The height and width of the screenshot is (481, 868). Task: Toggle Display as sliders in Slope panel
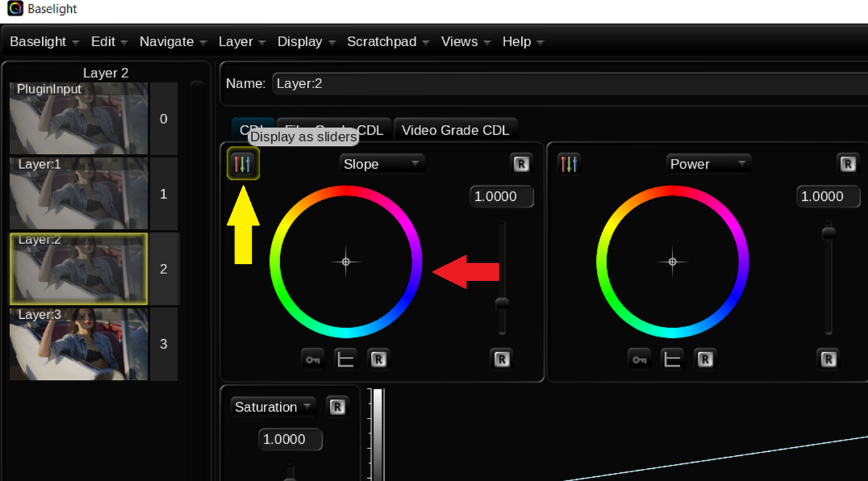pos(243,163)
